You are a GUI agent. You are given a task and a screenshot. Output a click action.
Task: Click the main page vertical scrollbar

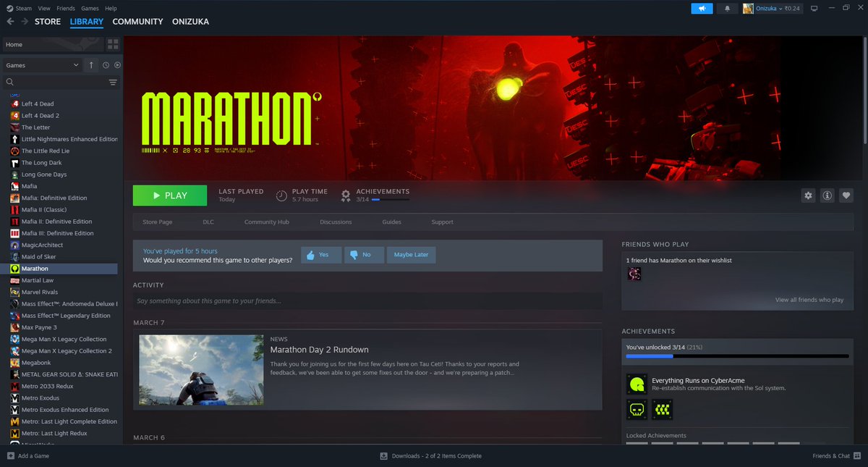(864, 91)
